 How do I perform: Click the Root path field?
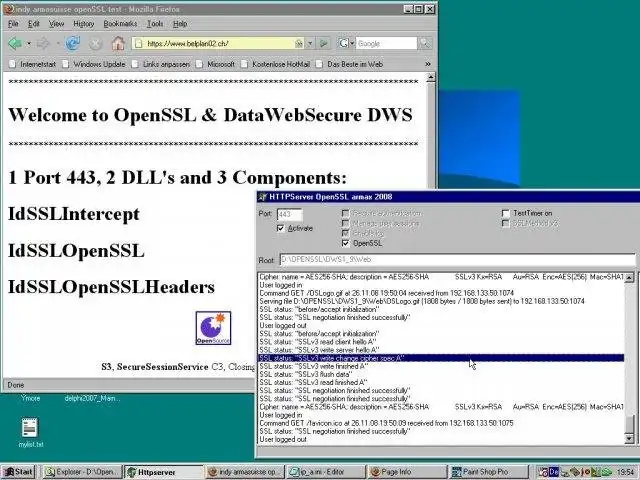point(458,260)
